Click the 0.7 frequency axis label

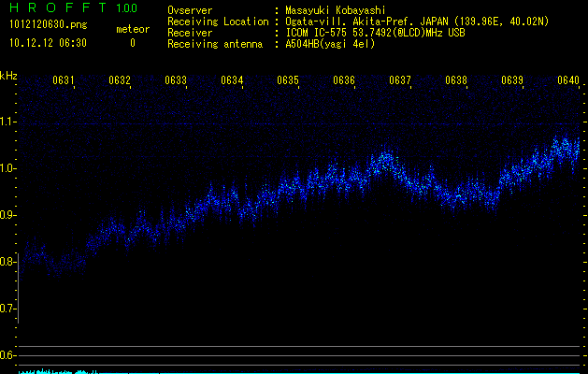click(8, 308)
